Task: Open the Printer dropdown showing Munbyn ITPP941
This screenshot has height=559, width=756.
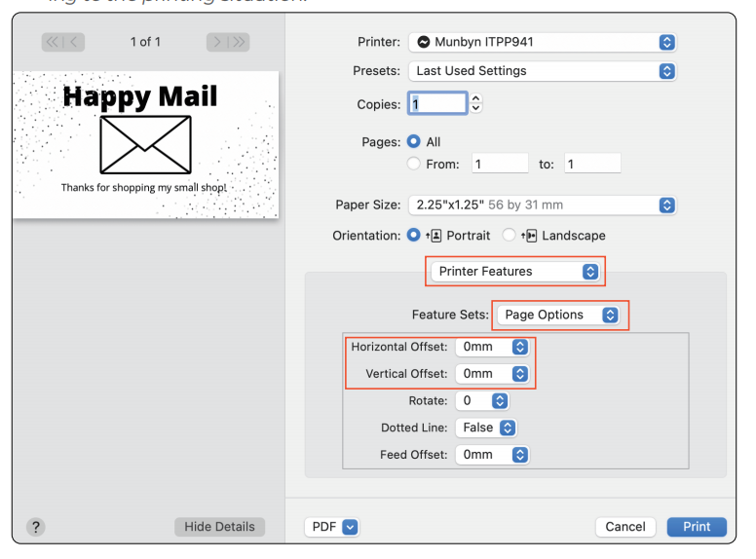Action: point(542,42)
